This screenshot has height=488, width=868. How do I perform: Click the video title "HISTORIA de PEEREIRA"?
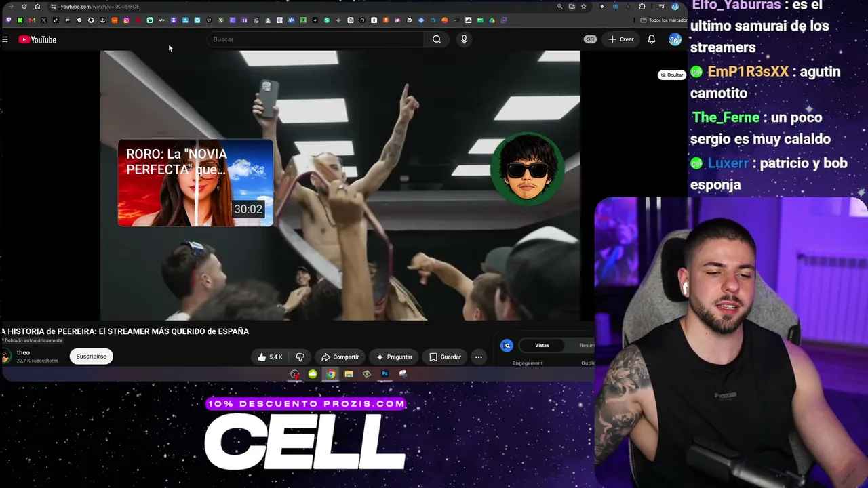(125, 331)
